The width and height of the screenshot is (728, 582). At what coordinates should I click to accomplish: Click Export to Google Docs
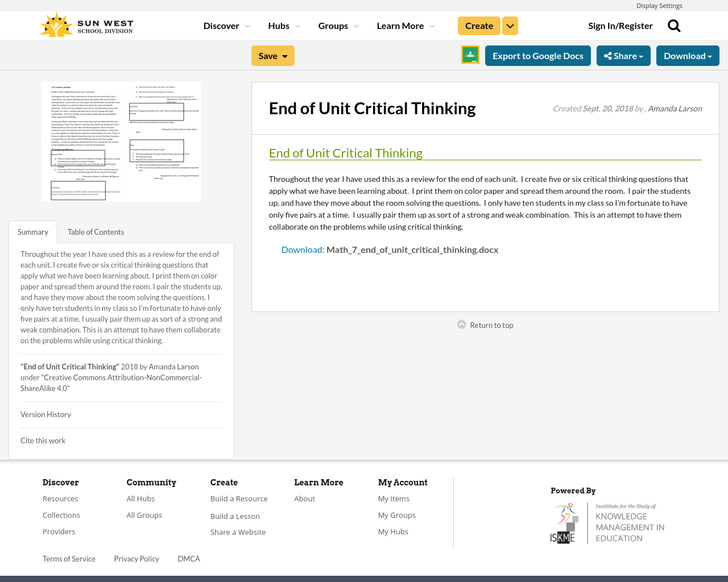pos(537,55)
